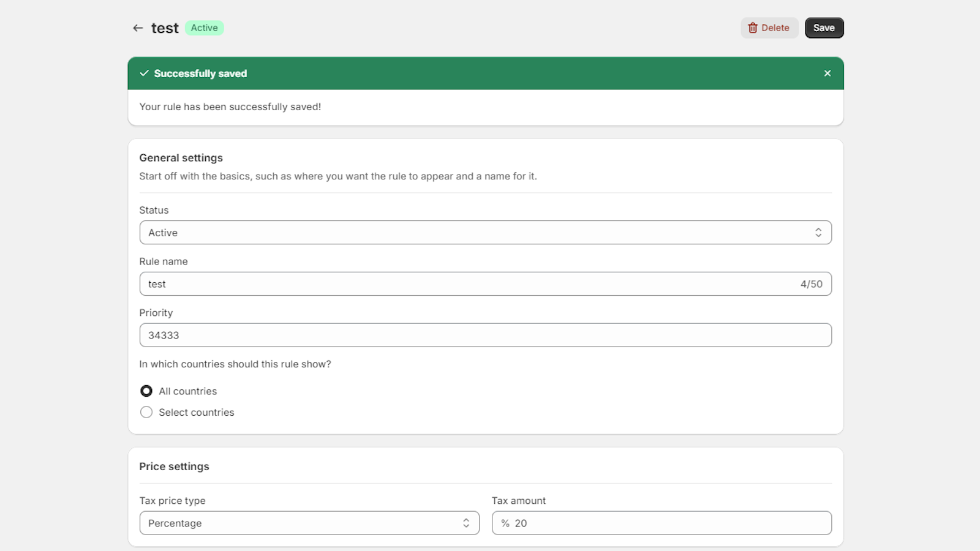Click the 'test' page title
Screen dimensions: 980x551
165,28
